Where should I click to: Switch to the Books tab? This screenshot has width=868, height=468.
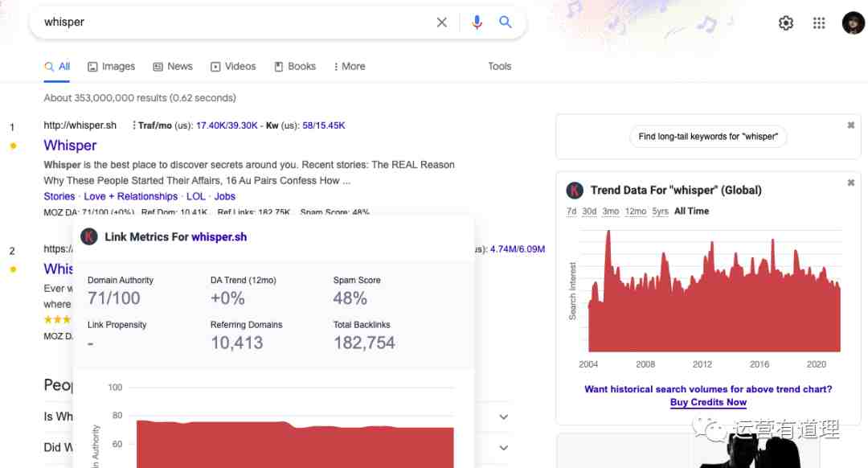pos(295,67)
